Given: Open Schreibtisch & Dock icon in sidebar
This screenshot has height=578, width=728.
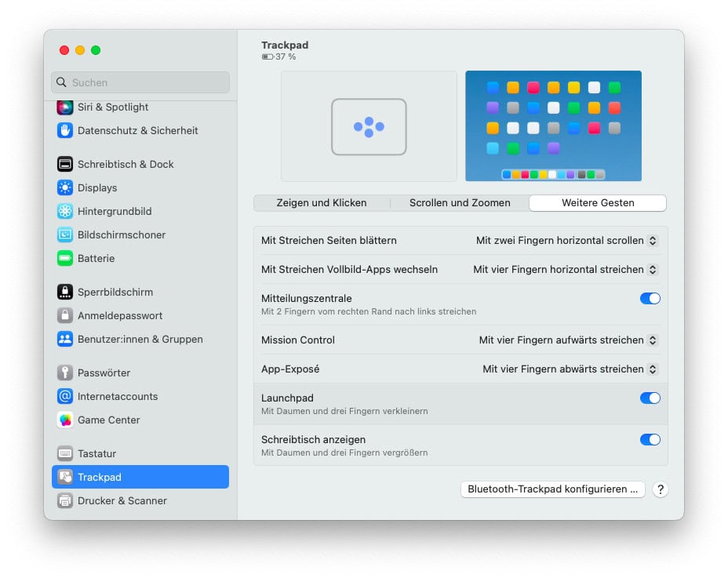Looking at the screenshot, I should click(65, 164).
